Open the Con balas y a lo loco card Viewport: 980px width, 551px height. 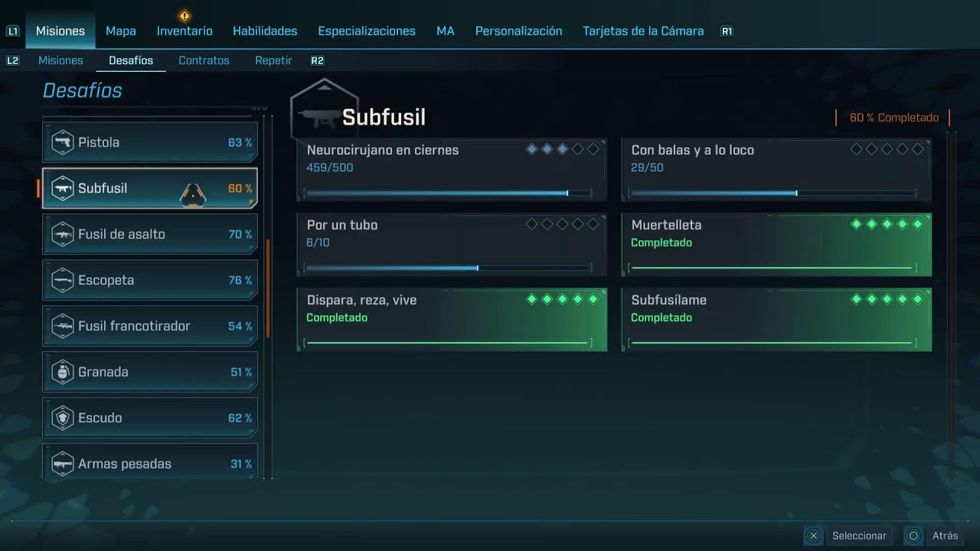[x=777, y=170]
